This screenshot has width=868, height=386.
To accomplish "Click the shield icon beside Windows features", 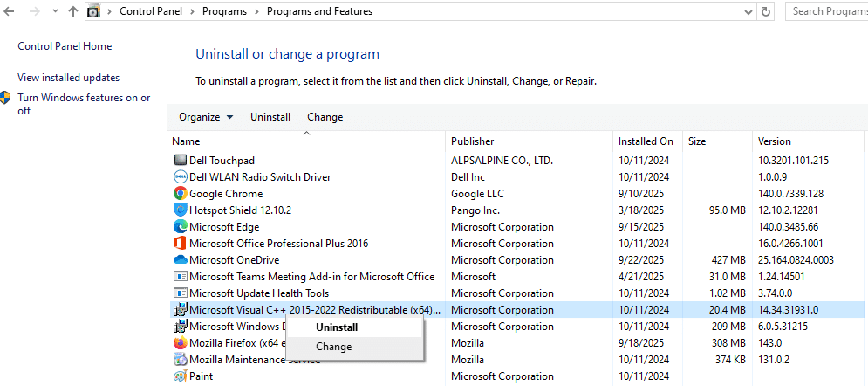I will [6, 98].
